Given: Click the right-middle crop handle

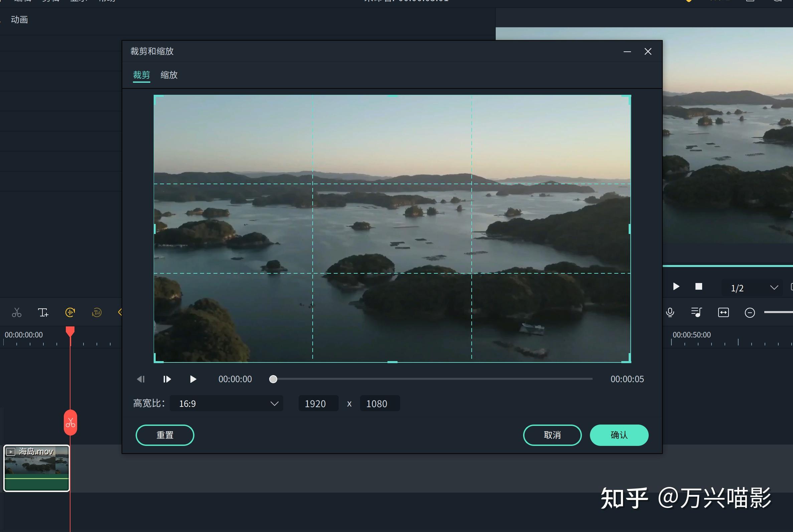Looking at the screenshot, I should [630, 229].
